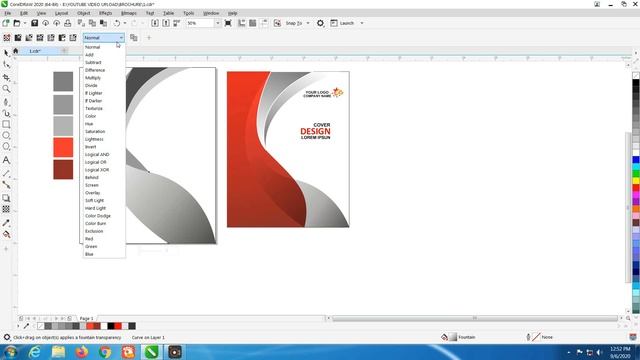
Task: Click the Copy Transparency icon
Action: pos(133,38)
